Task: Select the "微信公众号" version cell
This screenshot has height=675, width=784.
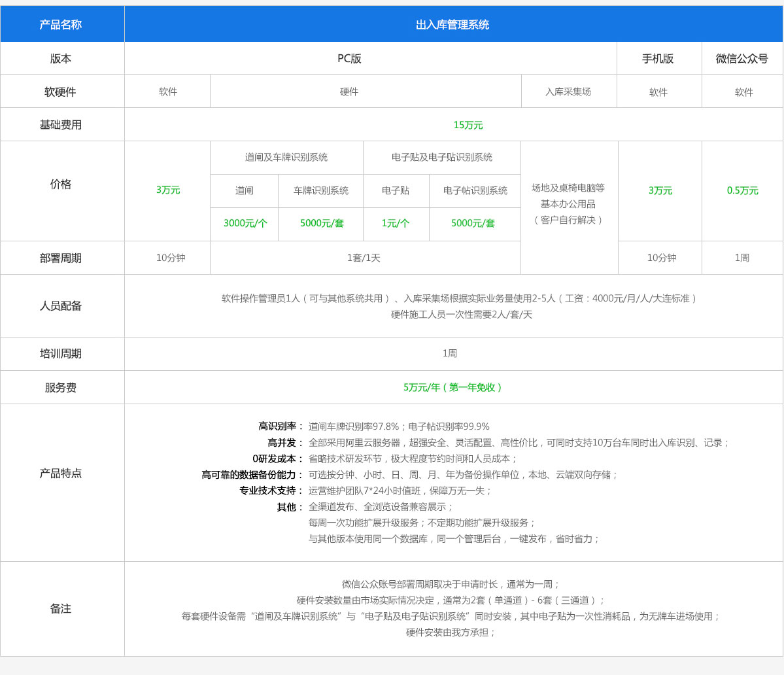Action: point(741,59)
